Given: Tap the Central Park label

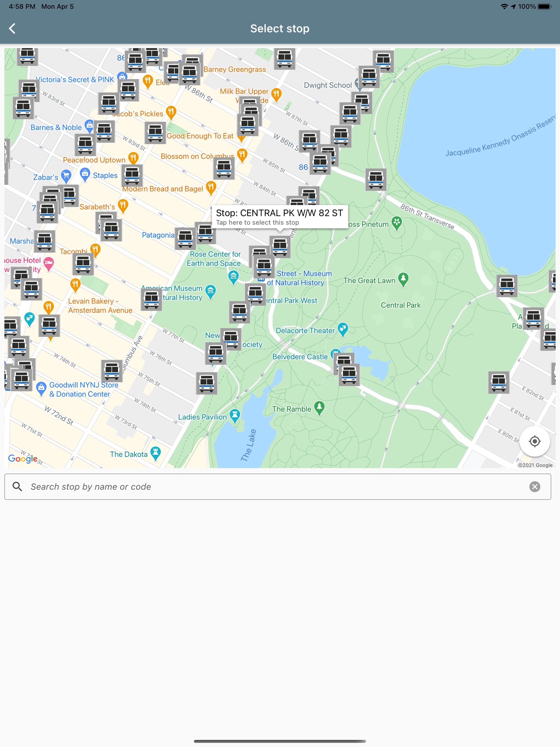Looking at the screenshot, I should 401,305.
